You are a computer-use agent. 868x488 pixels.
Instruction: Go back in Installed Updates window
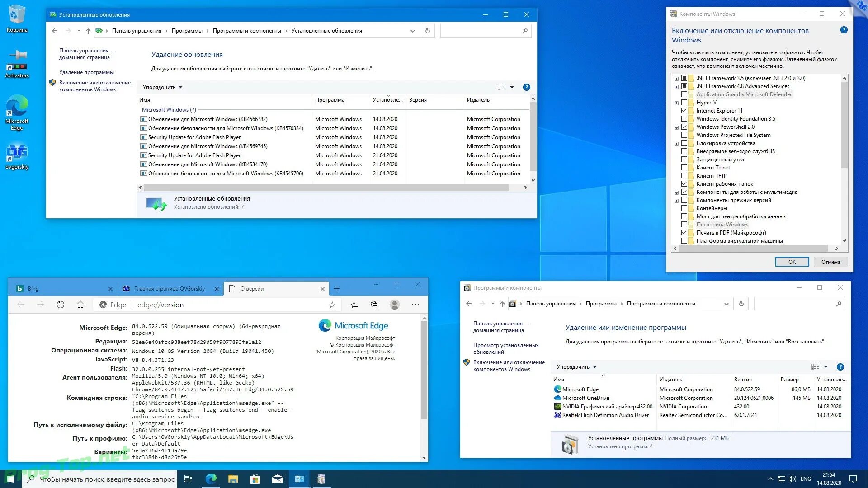(55, 31)
